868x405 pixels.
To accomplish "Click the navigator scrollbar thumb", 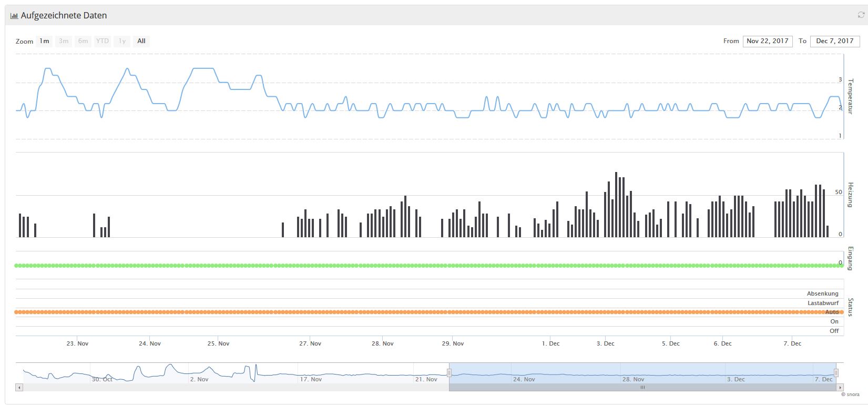I will tap(642, 388).
